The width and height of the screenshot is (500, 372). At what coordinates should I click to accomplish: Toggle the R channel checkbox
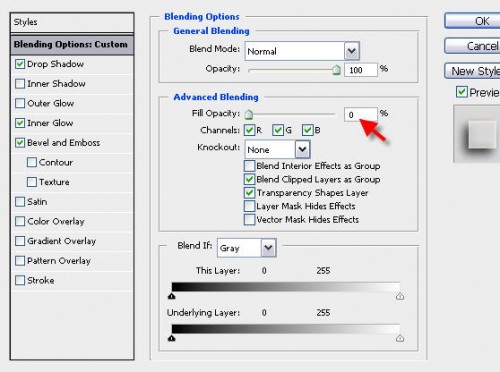(249, 130)
